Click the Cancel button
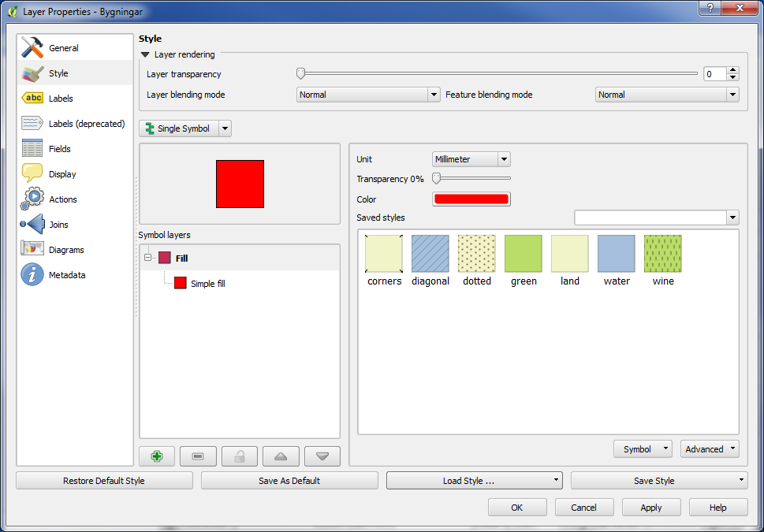This screenshot has width=764, height=532. coord(583,507)
